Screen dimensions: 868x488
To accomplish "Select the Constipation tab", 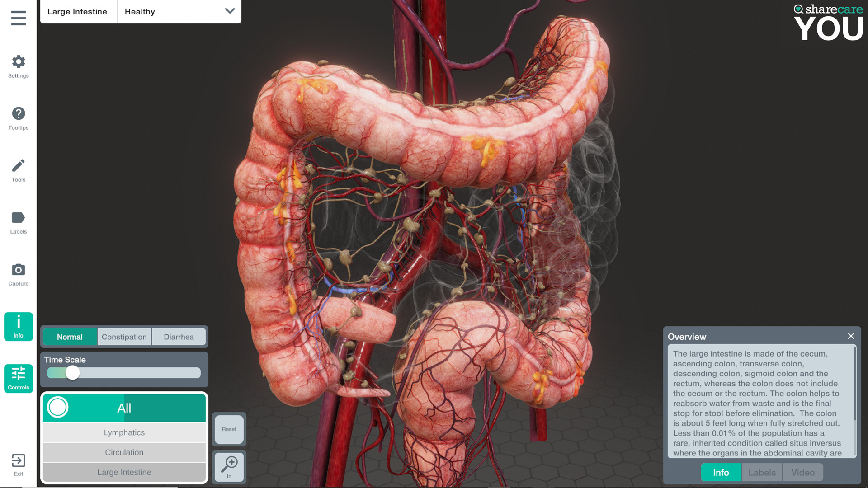I will (x=123, y=337).
